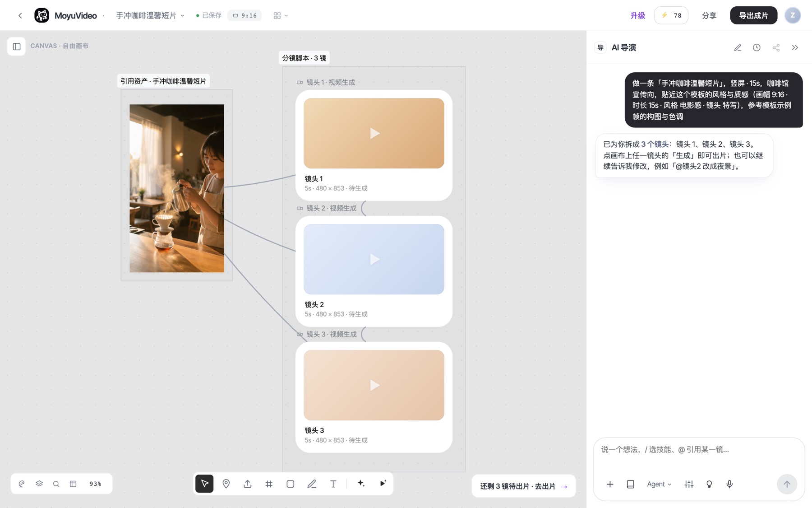Image resolution: width=812 pixels, height=508 pixels.
Task: Open the Z user avatar menu
Action: tap(793, 15)
